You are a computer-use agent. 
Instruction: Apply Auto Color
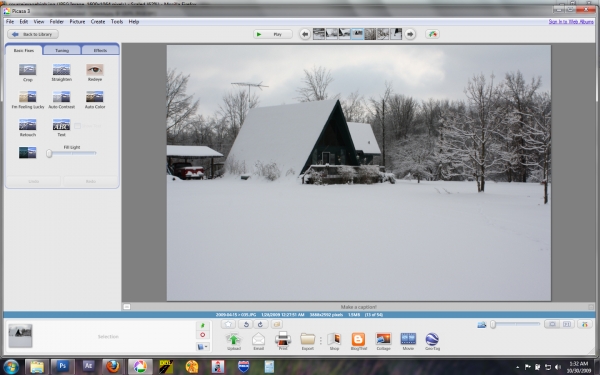(95, 97)
